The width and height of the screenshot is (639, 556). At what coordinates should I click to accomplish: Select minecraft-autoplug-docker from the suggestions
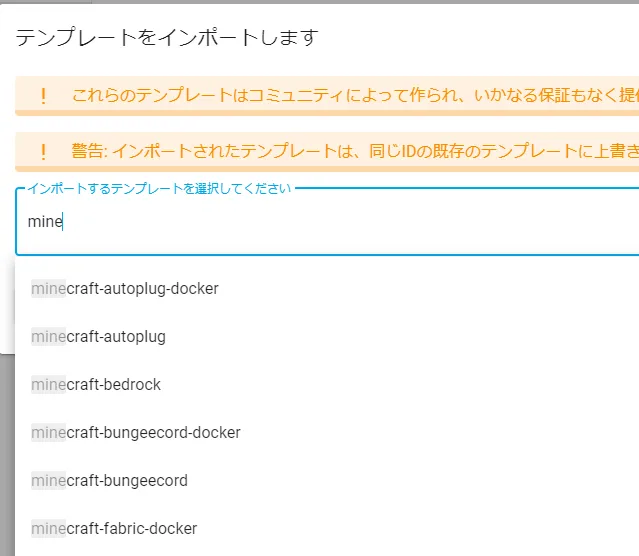pos(125,289)
